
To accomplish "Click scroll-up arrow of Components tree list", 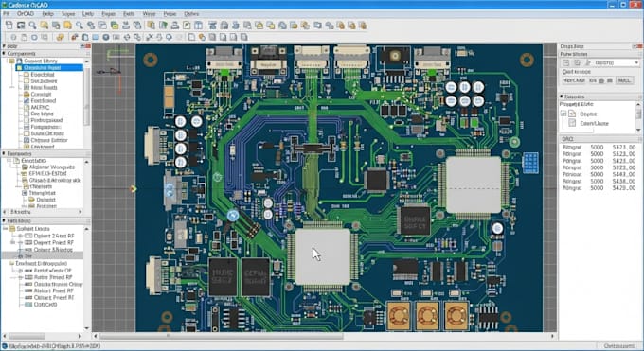I will pos(86,61).
